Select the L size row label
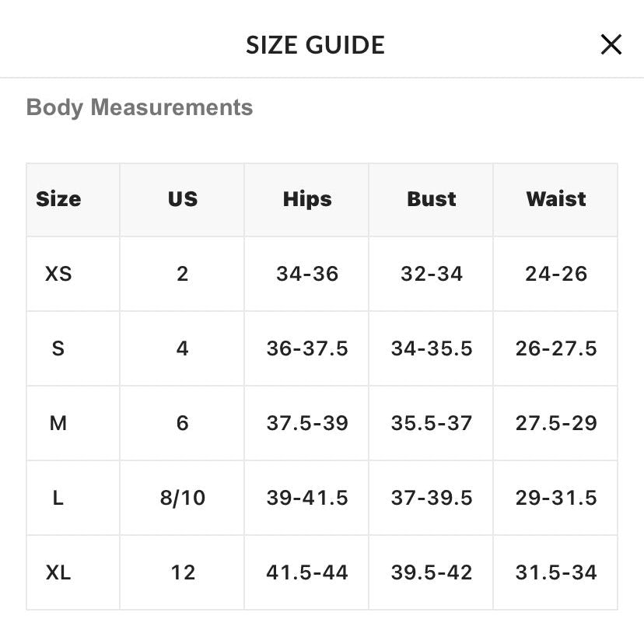Image resolution: width=644 pixels, height=644 pixels. tap(58, 498)
